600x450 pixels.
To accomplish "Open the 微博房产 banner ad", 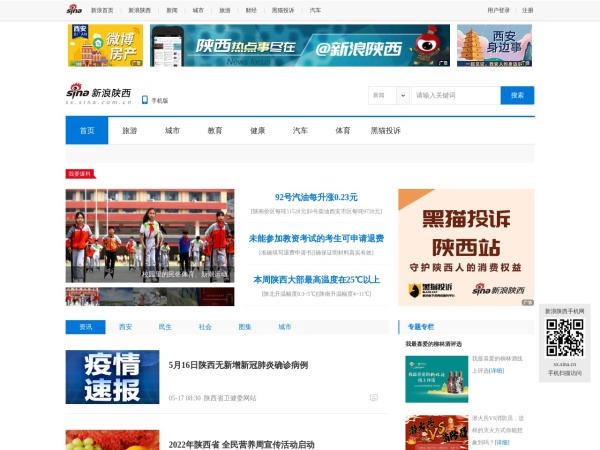I will coord(105,45).
